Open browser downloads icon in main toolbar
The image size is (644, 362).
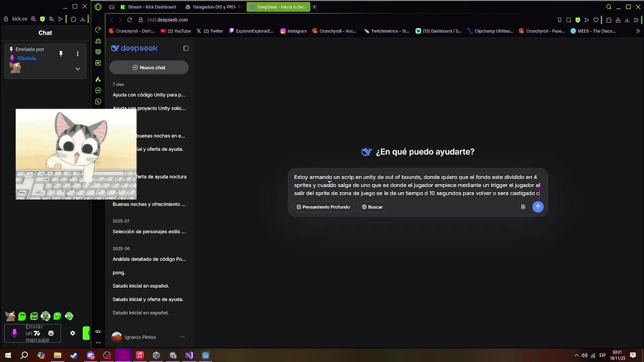click(x=627, y=20)
